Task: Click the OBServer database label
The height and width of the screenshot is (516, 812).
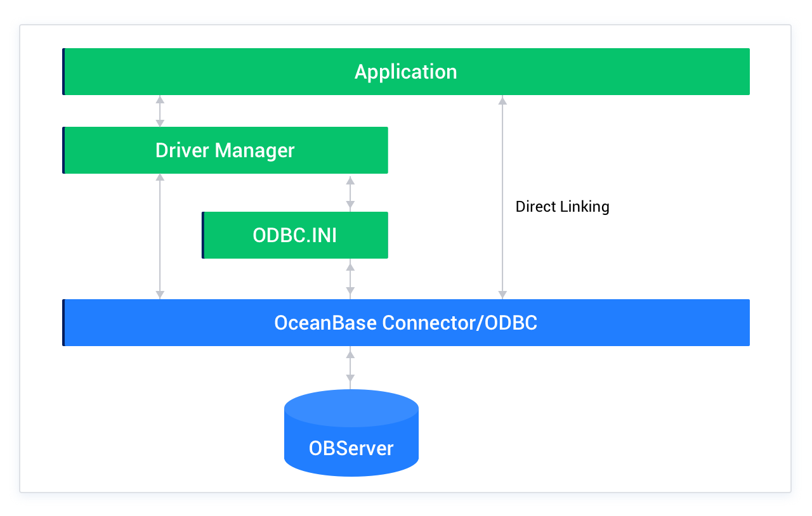Action: (351, 448)
